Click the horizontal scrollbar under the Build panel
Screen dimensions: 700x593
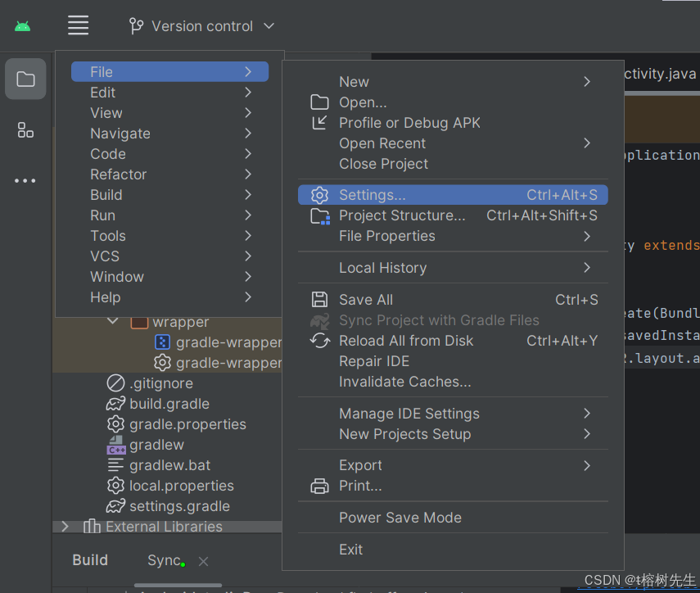tap(178, 585)
